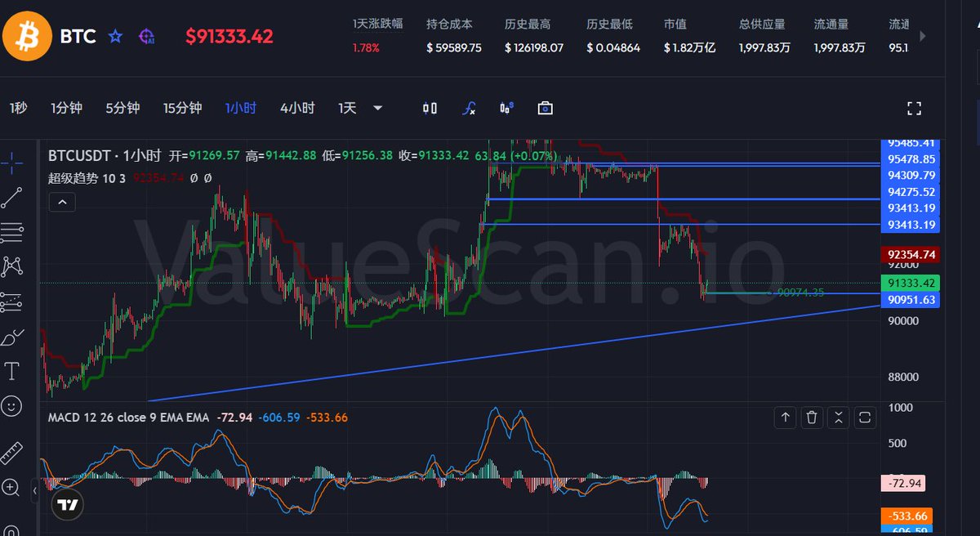Open the indicators fx menu

tap(470, 108)
